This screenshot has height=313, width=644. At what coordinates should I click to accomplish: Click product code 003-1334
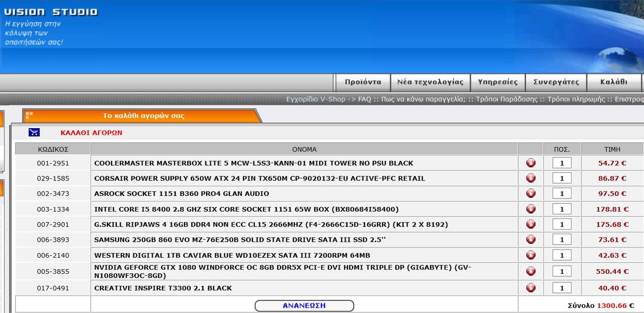pyautogui.click(x=53, y=209)
